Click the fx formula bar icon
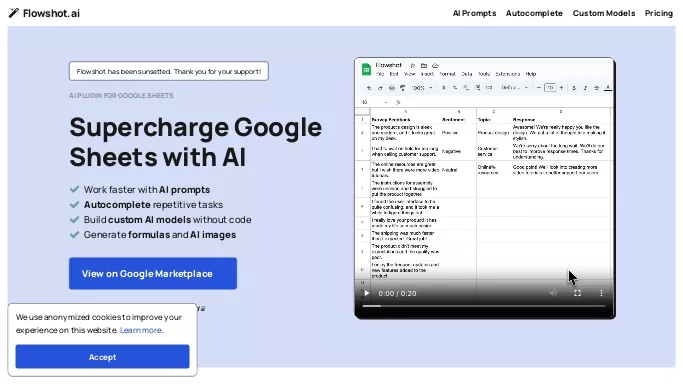 pyautogui.click(x=398, y=102)
